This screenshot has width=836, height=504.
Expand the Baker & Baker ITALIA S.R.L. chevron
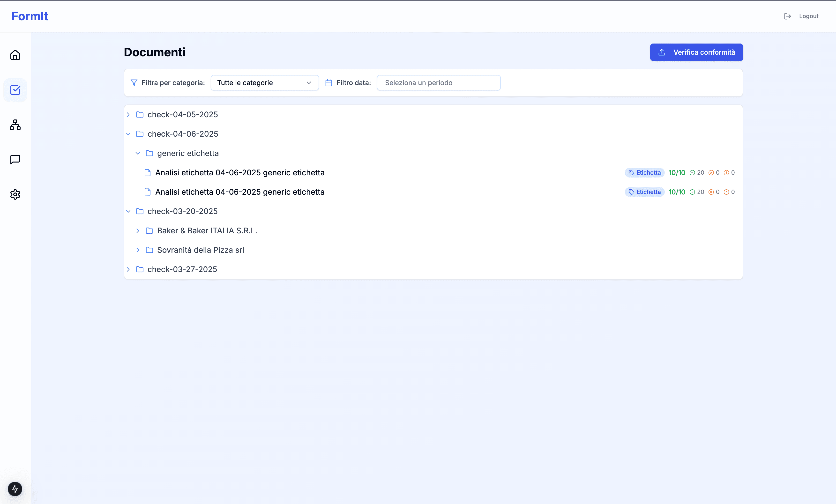coord(138,231)
